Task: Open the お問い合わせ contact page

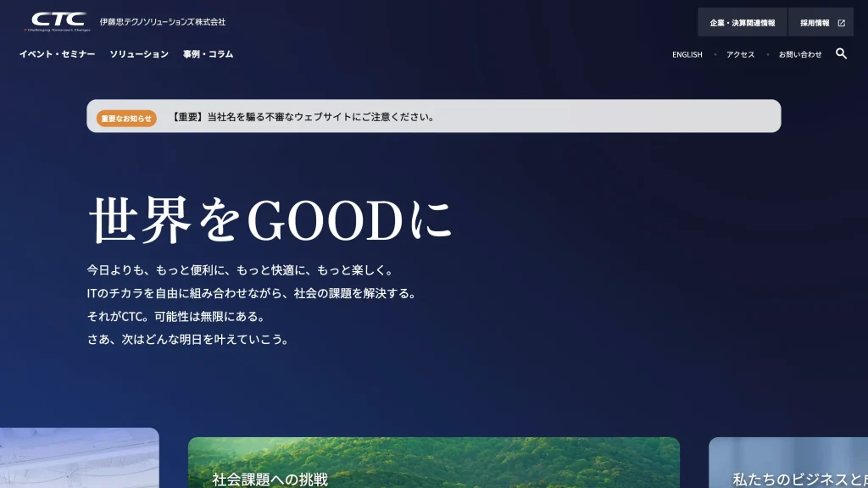Action: 800,54
